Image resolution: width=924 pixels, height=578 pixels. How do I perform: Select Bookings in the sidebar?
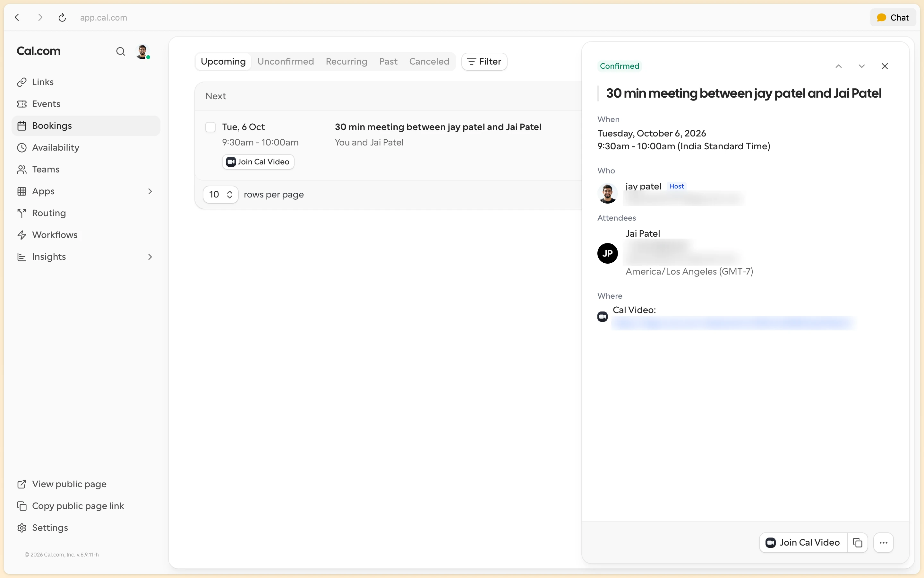coord(86,126)
